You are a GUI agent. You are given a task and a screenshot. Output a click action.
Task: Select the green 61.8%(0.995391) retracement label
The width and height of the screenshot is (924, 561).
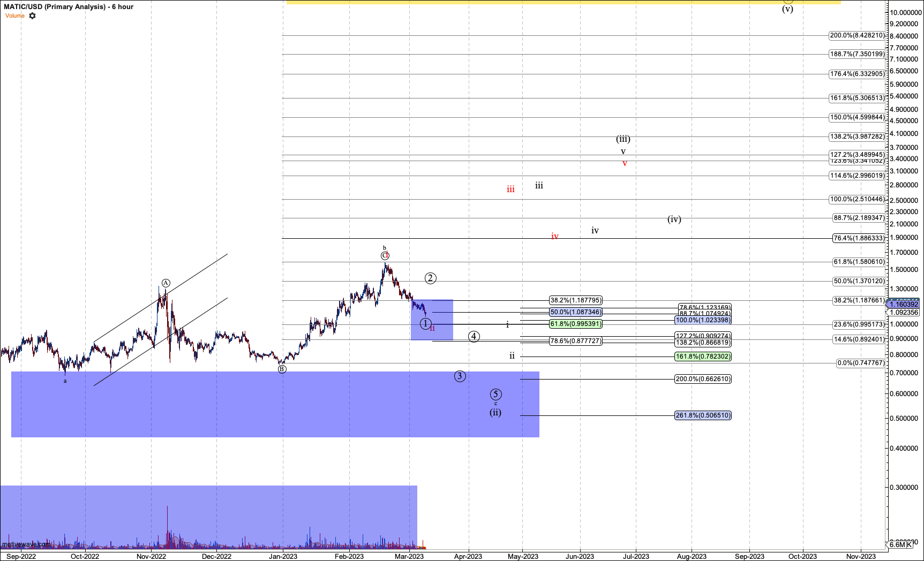(x=576, y=324)
